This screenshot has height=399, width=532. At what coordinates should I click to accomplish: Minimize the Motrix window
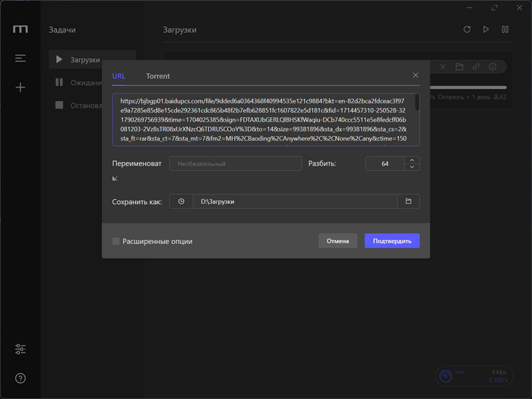point(470,8)
